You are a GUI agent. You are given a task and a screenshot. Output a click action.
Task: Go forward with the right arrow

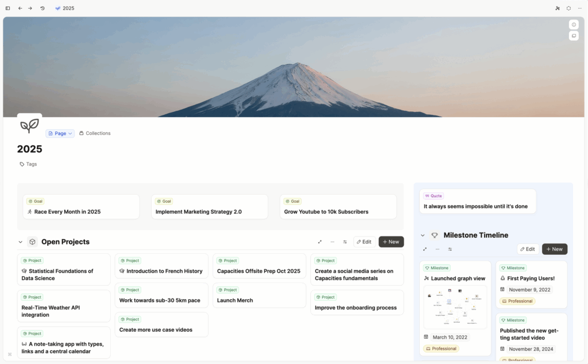click(30, 8)
